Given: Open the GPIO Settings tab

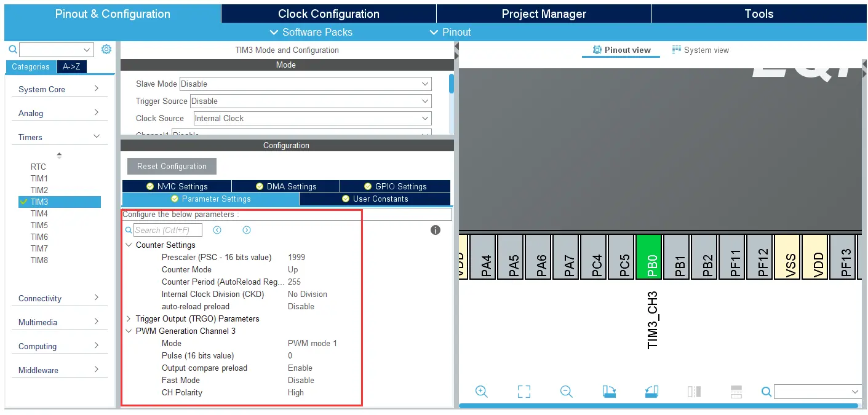Looking at the screenshot, I should (x=395, y=186).
